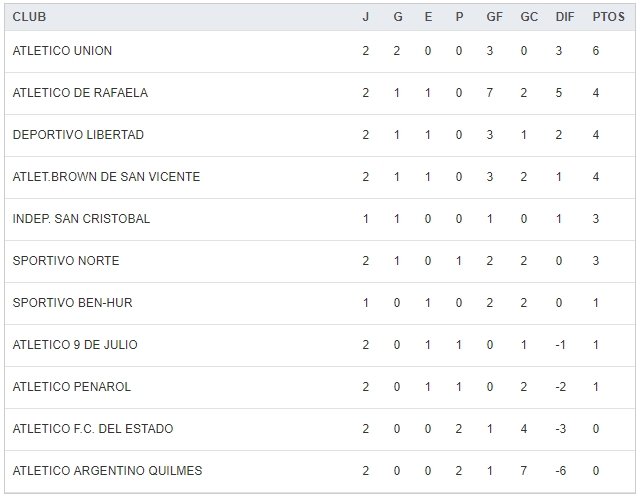Click the GF column header
The width and height of the screenshot is (640, 498).
(495, 17)
